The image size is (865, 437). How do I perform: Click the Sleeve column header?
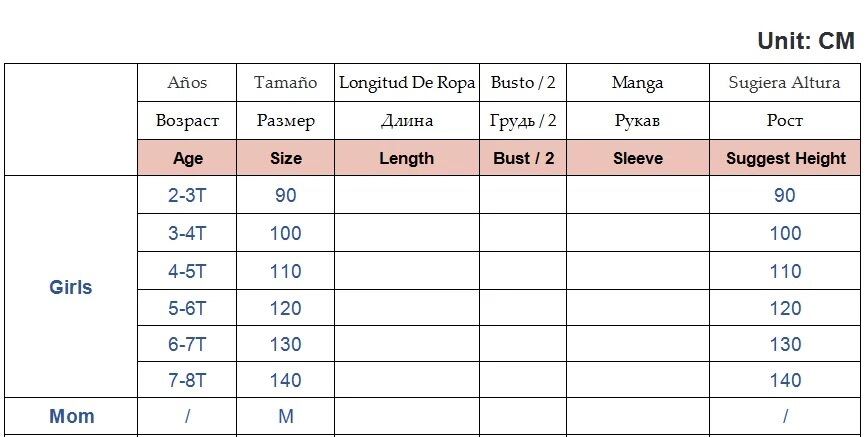(638, 158)
